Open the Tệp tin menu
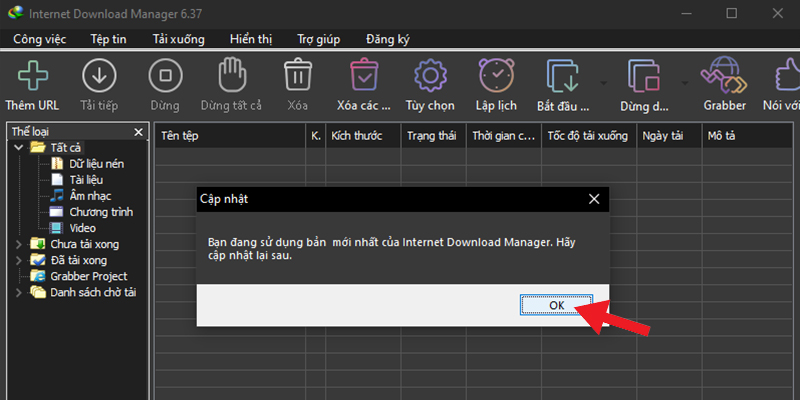 click(109, 39)
